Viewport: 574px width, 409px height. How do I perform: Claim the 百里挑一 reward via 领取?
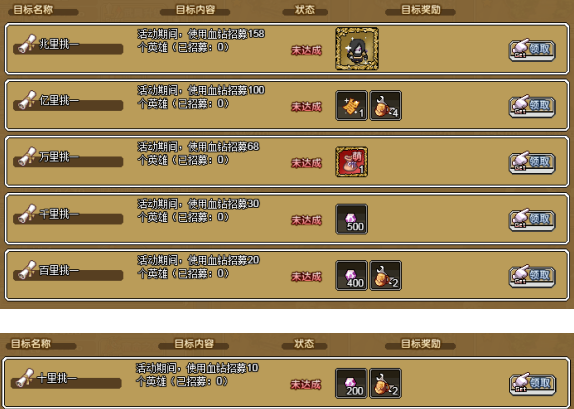[532, 276]
